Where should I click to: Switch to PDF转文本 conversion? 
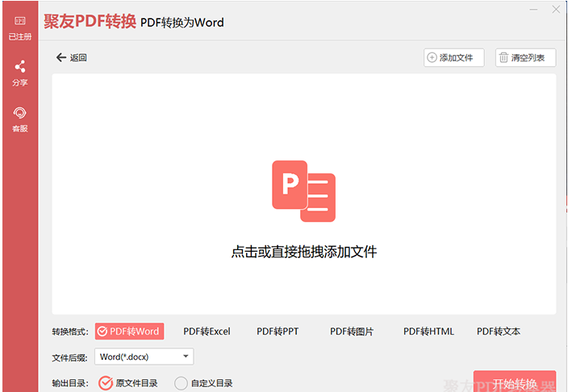[499, 332]
